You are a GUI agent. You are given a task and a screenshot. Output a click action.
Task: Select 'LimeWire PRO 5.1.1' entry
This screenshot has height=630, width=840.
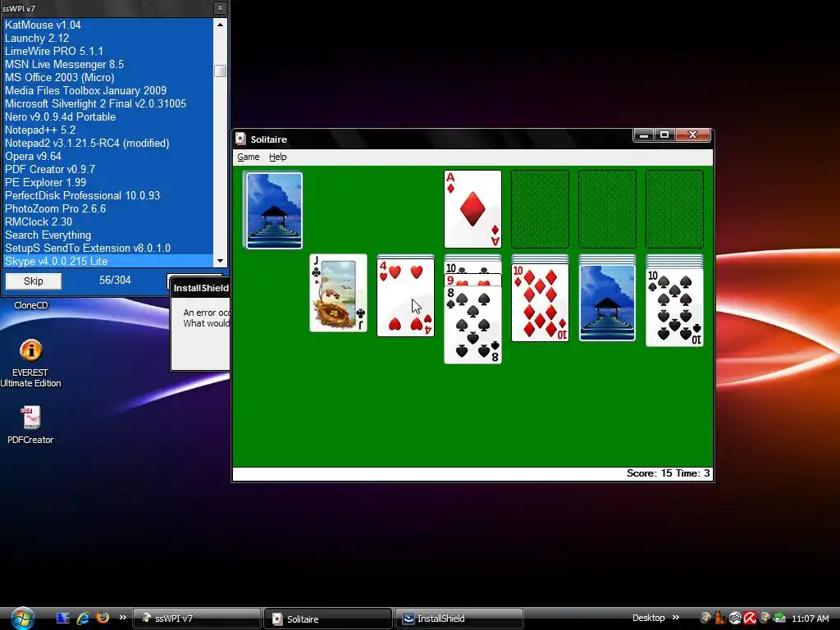108,51
